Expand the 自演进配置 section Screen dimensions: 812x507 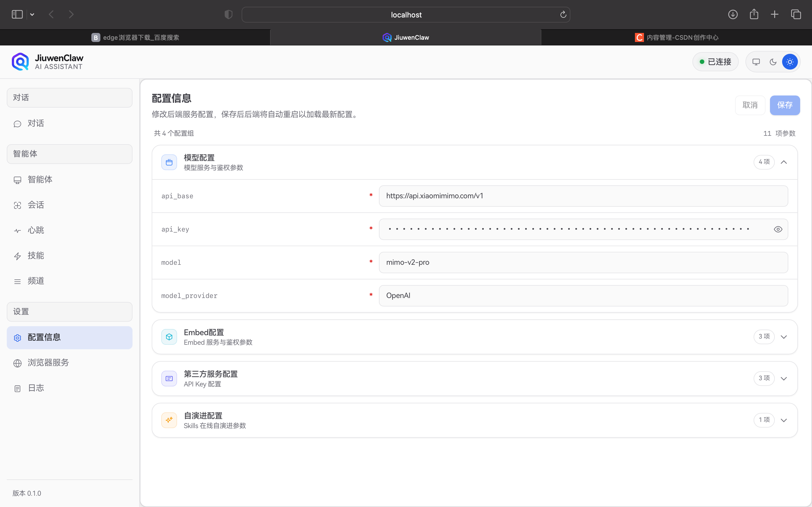[x=784, y=420]
